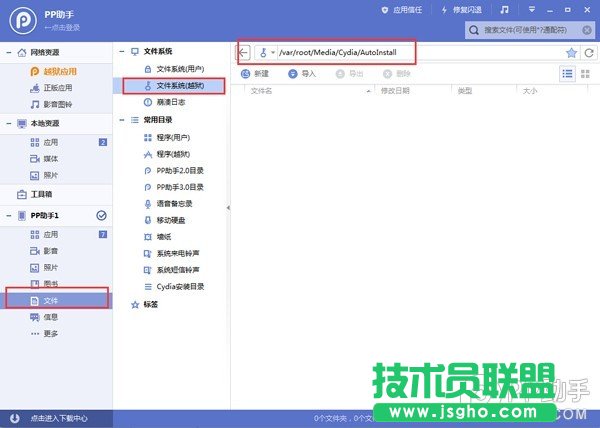
Task: Click the 新建 (New) button
Action: click(x=255, y=73)
